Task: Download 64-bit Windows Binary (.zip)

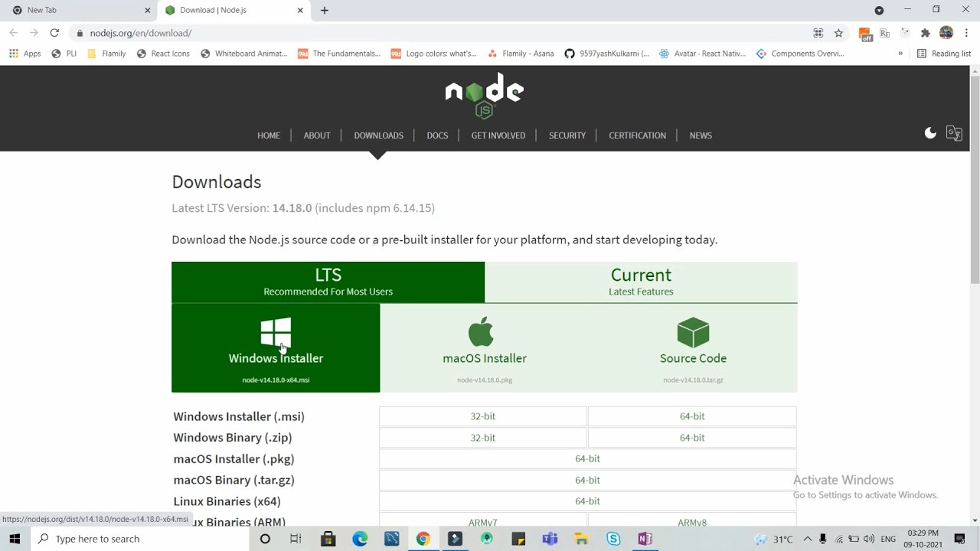Action: click(692, 438)
